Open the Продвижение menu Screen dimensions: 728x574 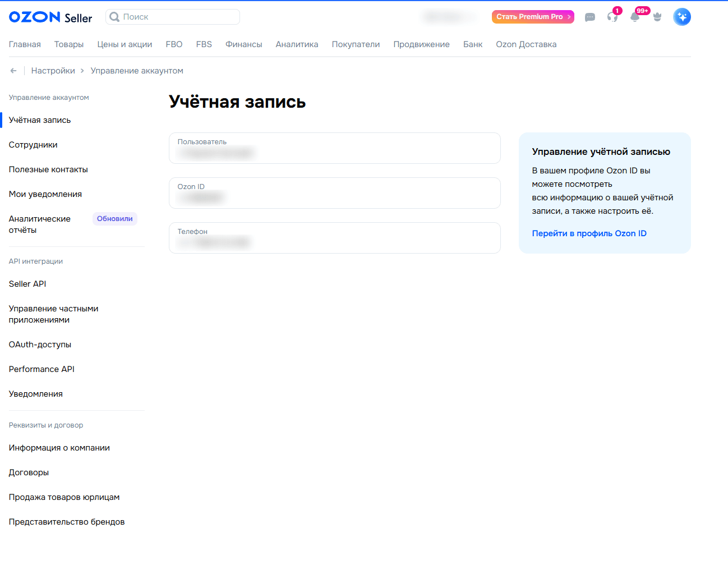pos(421,44)
